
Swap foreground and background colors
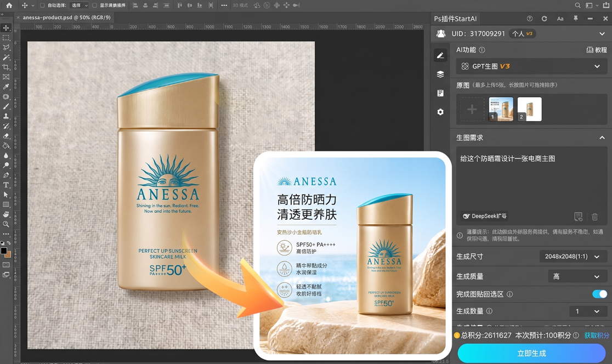[9, 243]
